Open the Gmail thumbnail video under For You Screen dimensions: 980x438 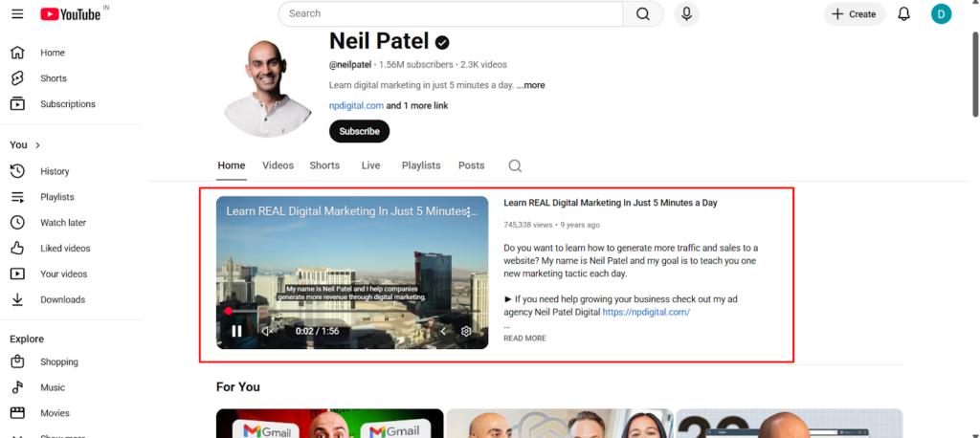[330, 424]
